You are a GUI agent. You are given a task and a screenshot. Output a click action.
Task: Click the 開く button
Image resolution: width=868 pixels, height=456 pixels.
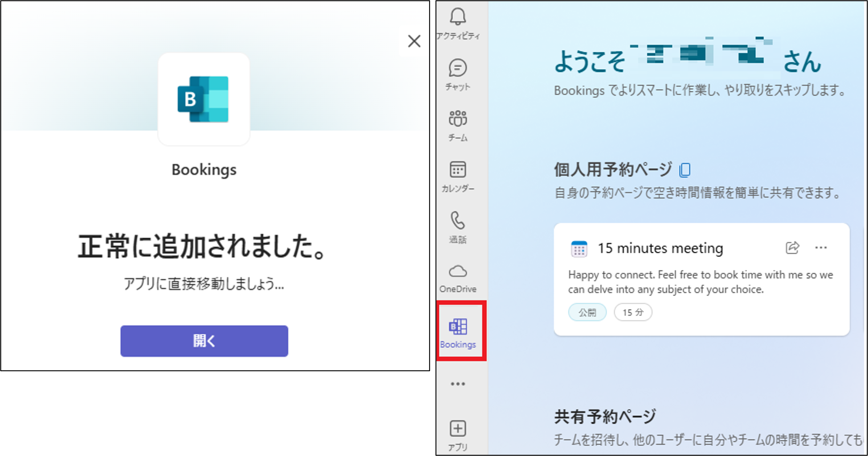click(x=204, y=341)
